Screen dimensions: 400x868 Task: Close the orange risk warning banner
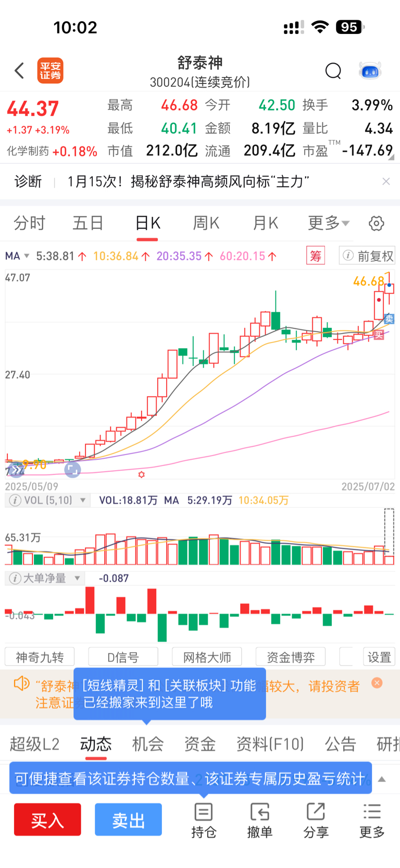tap(377, 683)
